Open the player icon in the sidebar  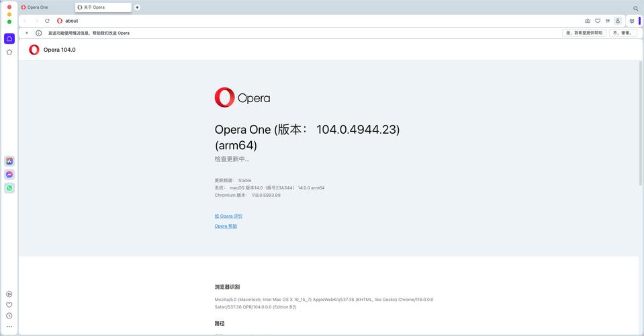point(9,294)
